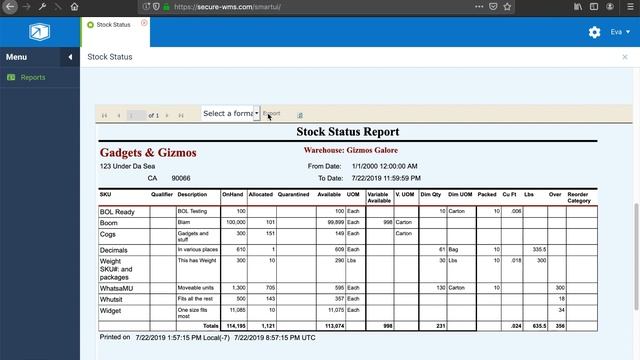Click the Gadgets & Gizmos company name

(148, 153)
